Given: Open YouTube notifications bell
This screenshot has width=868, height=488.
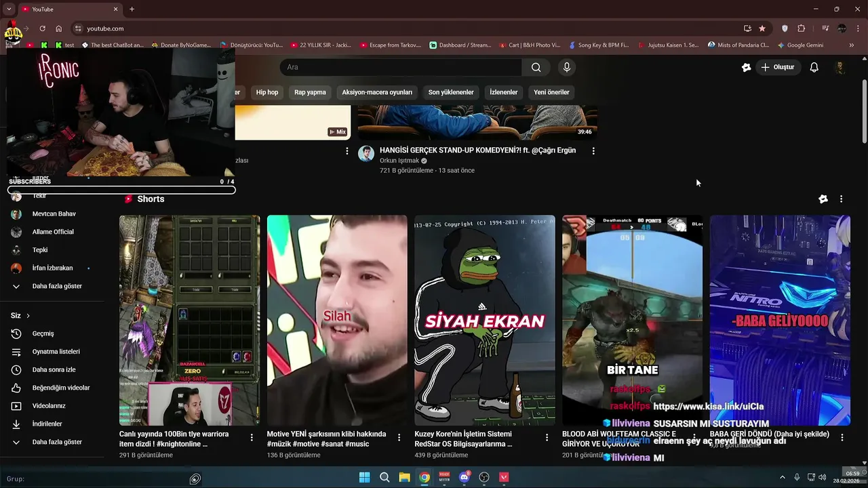Looking at the screenshot, I should pyautogui.click(x=814, y=67).
